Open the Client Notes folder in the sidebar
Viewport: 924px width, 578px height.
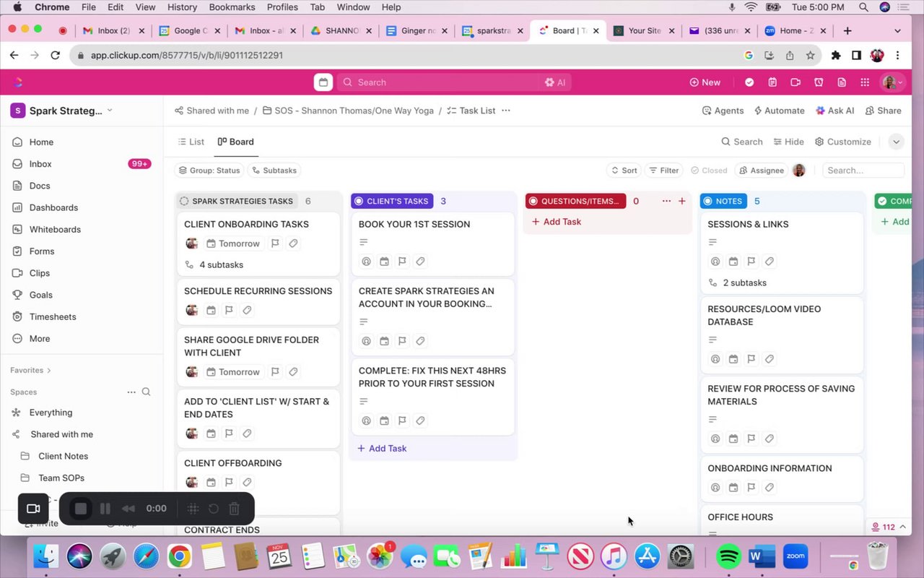tap(63, 456)
